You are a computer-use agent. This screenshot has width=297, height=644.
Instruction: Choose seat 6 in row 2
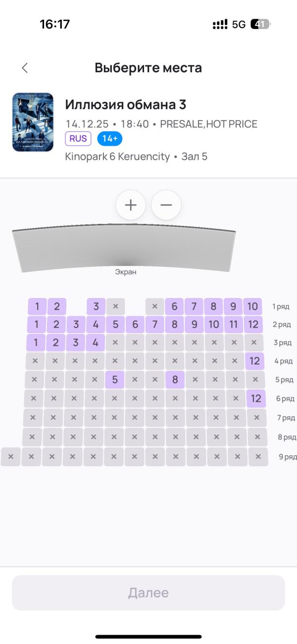tap(135, 325)
